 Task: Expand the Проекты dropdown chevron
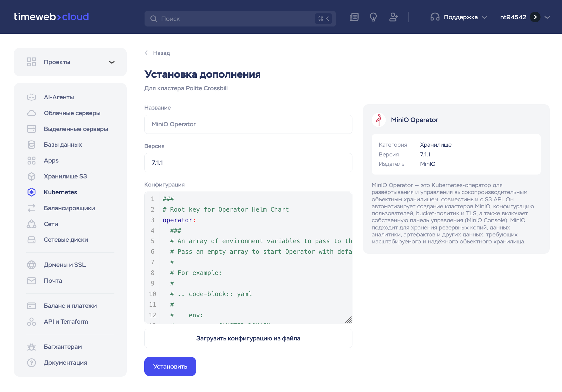112,62
